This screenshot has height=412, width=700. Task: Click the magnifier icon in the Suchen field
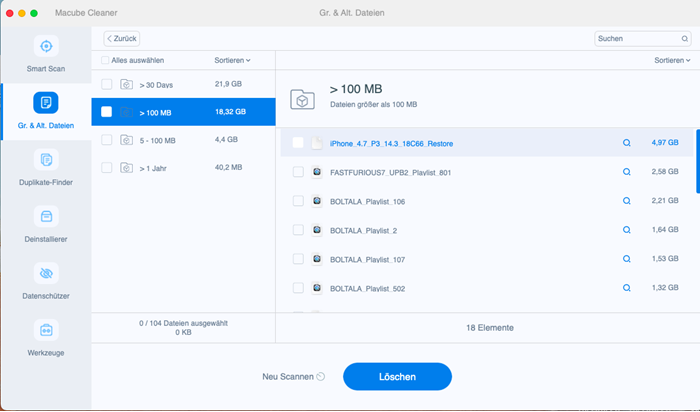point(684,39)
